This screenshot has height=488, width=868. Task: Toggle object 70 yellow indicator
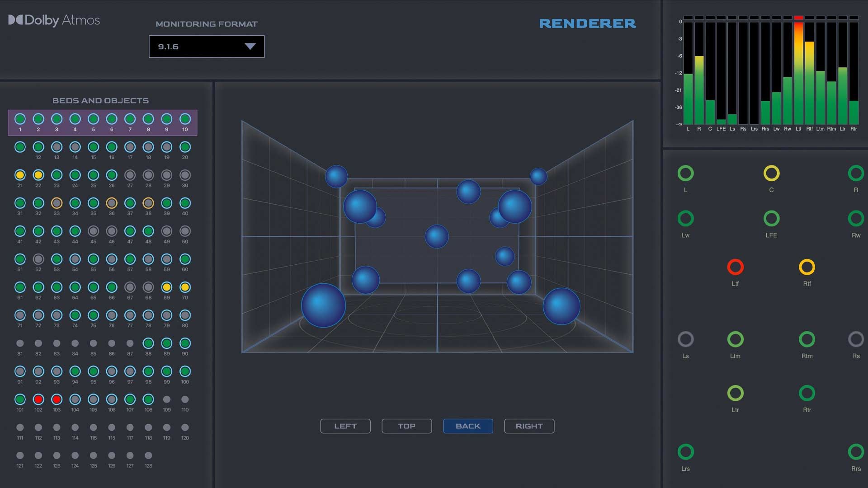185,287
